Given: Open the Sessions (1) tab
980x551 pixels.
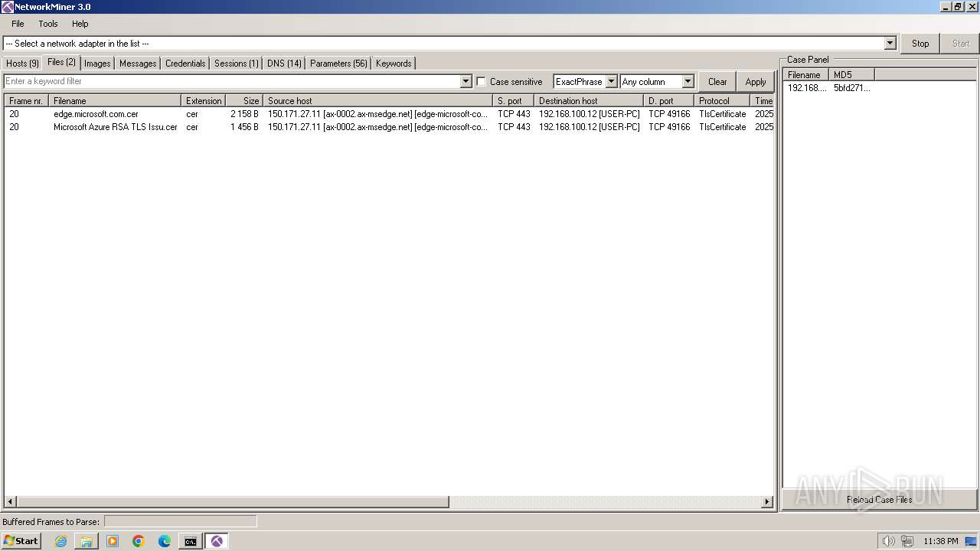Looking at the screenshot, I should coord(236,64).
